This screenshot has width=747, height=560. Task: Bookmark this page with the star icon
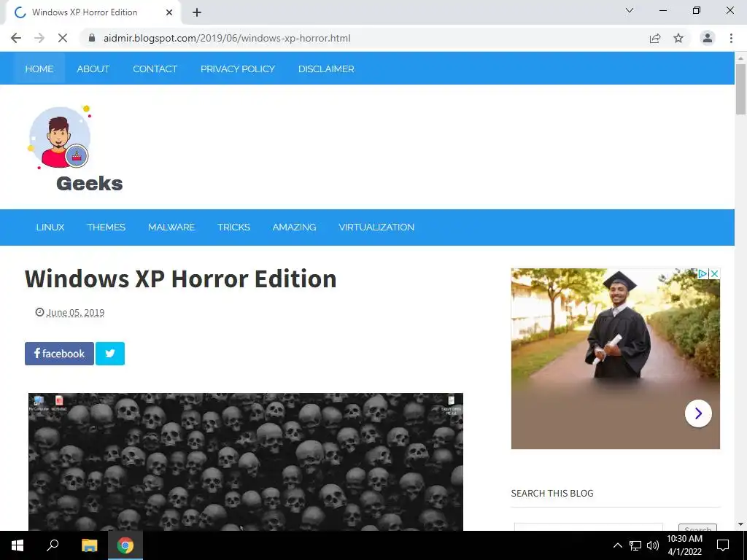click(678, 38)
